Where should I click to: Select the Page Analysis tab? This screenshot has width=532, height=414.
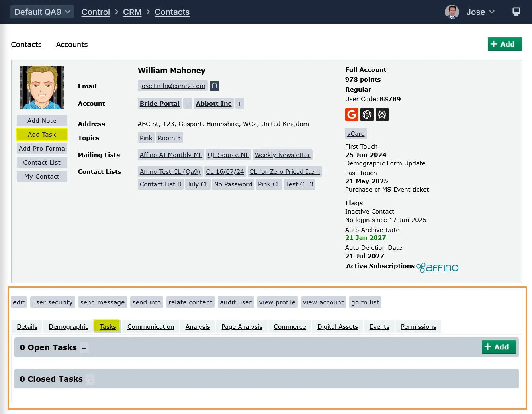pyautogui.click(x=242, y=327)
